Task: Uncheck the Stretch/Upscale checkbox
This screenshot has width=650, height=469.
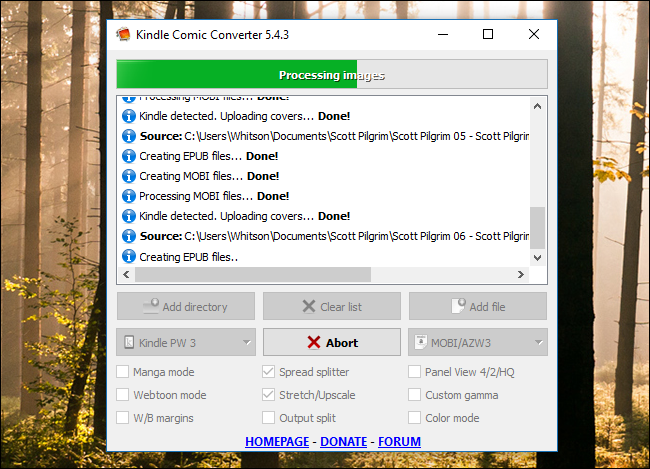Action: [268, 394]
